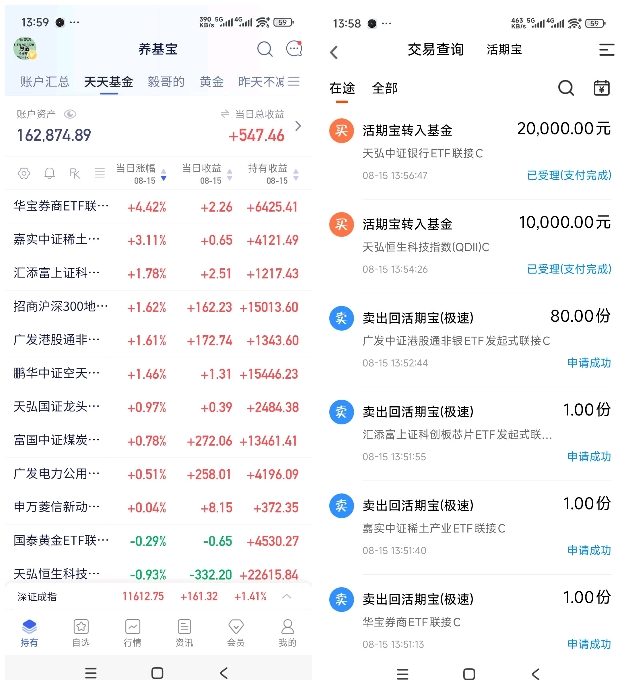Viewport: 629px width, 680px height.
Task: Open the 10,000.00元 活期宝转入基金 record
Action: click(x=471, y=246)
